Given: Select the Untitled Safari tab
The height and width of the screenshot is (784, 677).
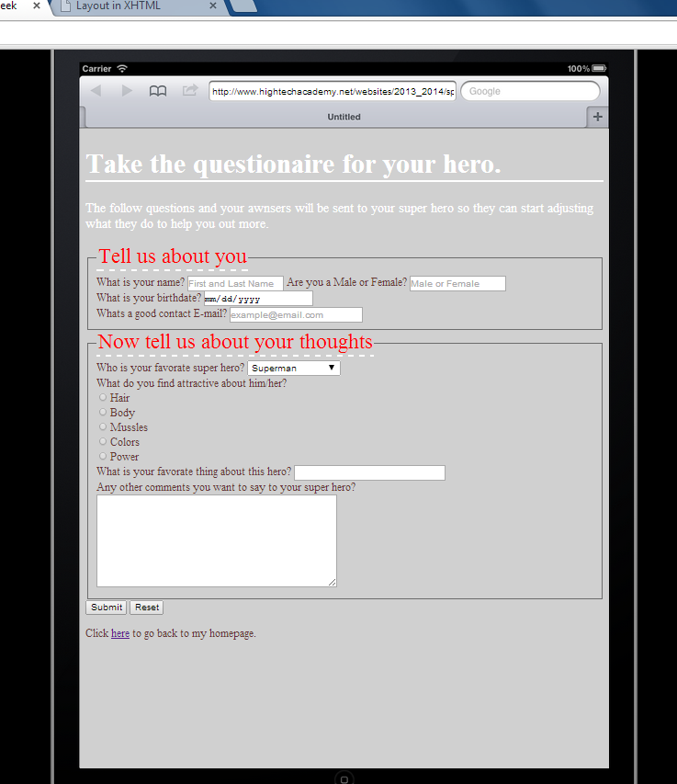Looking at the screenshot, I should pyautogui.click(x=344, y=117).
